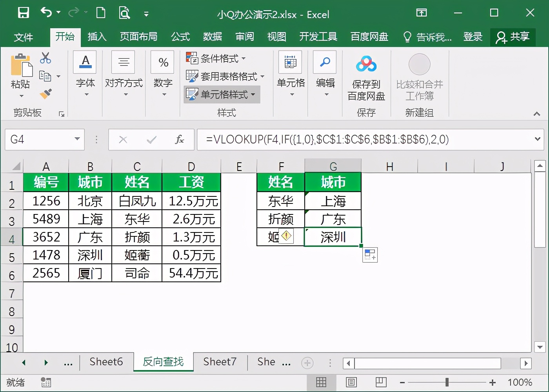Open the 审阅 ribbon tab
Screen dimensions: 549x392
point(245,36)
